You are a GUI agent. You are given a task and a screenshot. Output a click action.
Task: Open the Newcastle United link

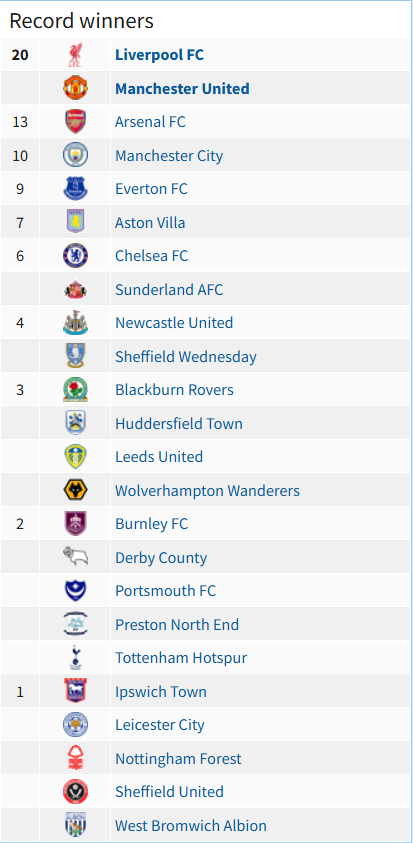coord(174,323)
